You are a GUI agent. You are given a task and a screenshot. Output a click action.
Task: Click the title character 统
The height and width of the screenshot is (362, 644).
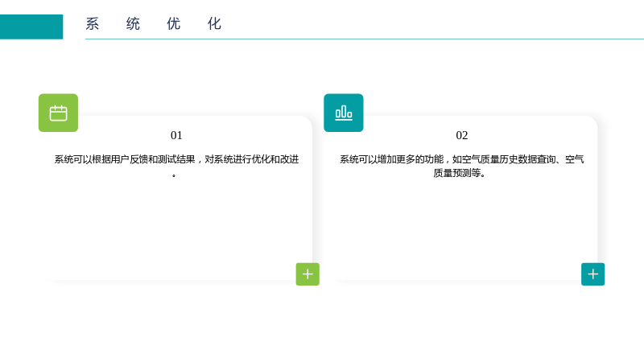pyautogui.click(x=133, y=24)
